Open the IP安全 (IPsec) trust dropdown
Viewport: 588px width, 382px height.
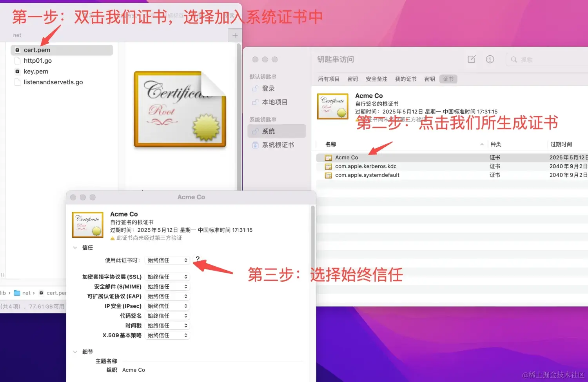pos(167,306)
